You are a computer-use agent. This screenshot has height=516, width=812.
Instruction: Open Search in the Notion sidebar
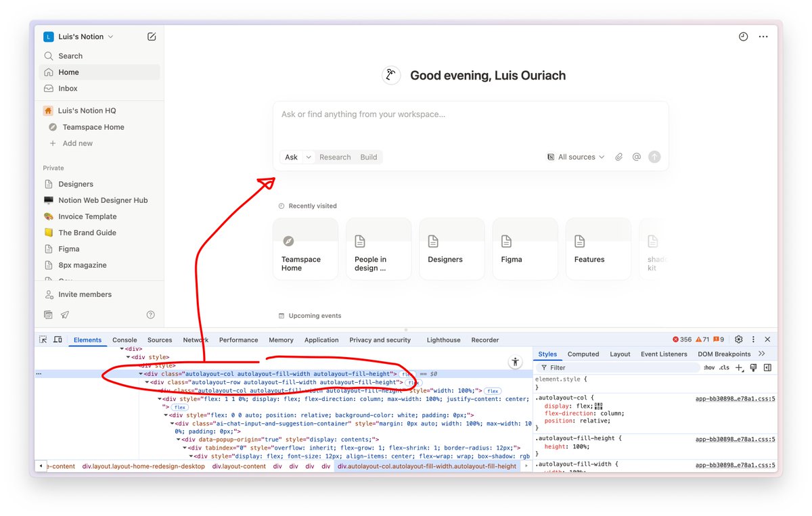[x=99, y=56]
